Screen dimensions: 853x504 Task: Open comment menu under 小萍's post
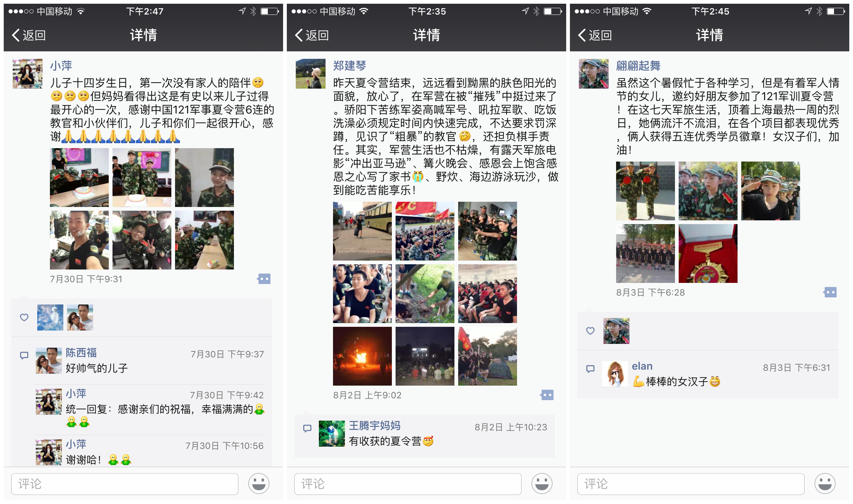tap(264, 279)
